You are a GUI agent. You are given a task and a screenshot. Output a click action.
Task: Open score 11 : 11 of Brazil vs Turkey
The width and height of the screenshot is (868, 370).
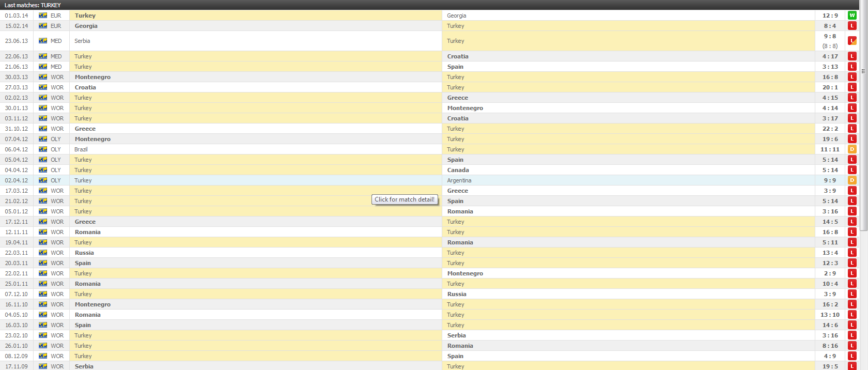point(830,149)
